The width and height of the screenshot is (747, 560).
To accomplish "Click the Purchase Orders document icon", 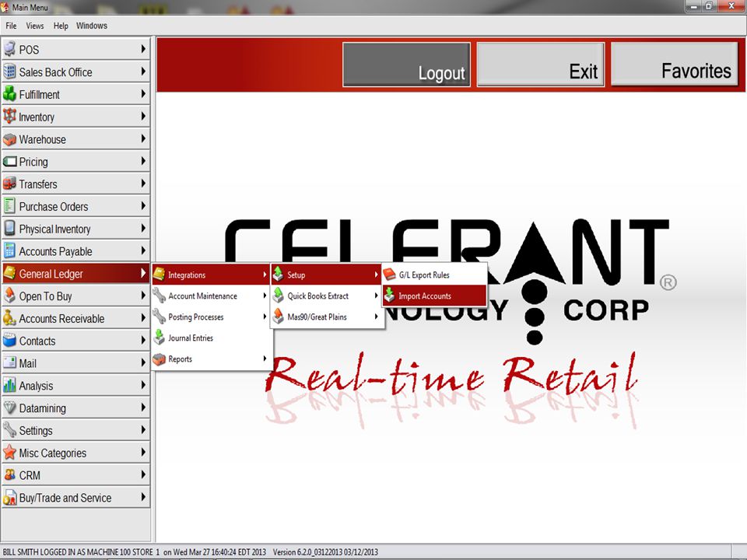I will pos(9,206).
